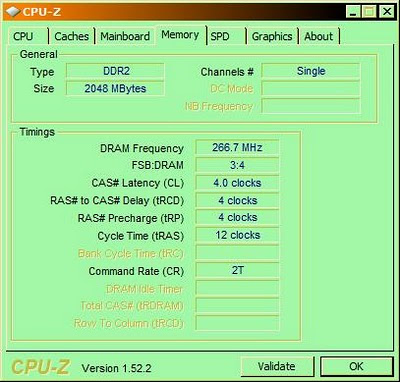Click the Command Rate (CR) label
Screen dimensions: 400x382
tap(136, 271)
